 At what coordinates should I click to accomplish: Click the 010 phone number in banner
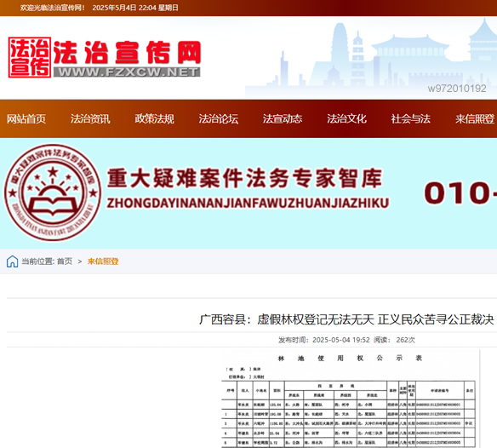tap(460, 193)
